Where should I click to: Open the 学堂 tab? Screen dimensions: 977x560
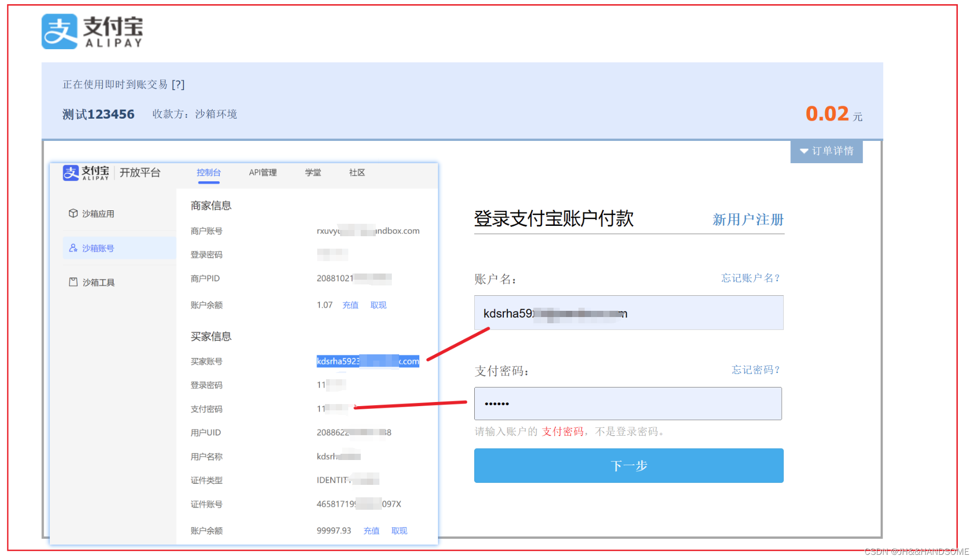(x=313, y=173)
